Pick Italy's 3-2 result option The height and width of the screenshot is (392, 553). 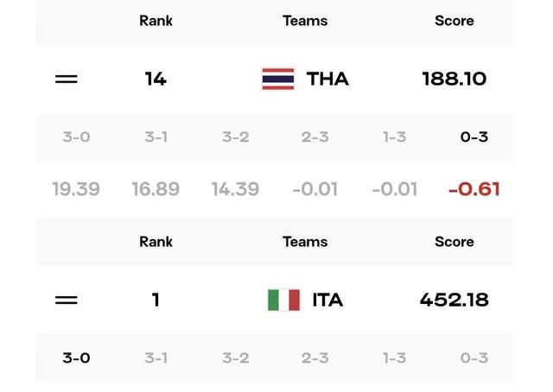pyautogui.click(x=236, y=357)
